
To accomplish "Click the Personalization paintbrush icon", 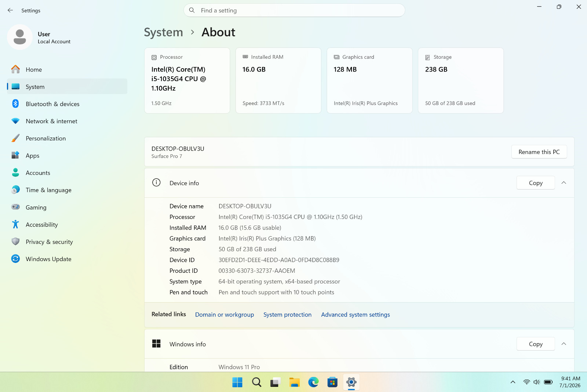I will [15, 138].
